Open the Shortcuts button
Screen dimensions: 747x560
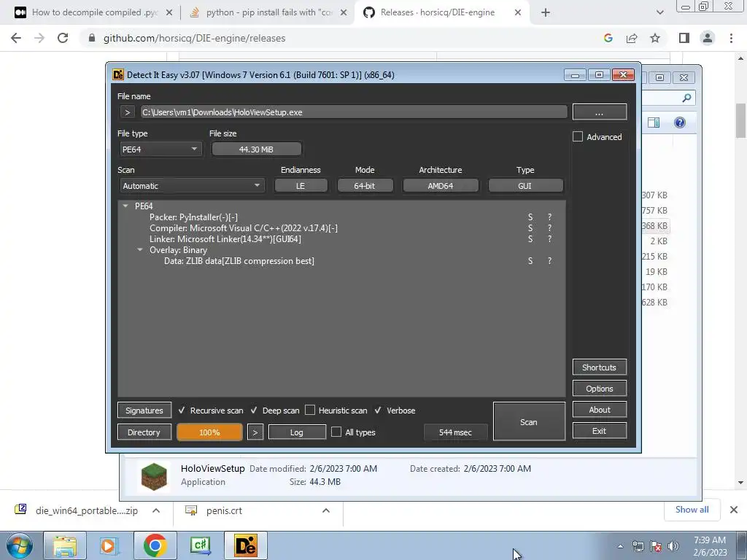point(600,367)
